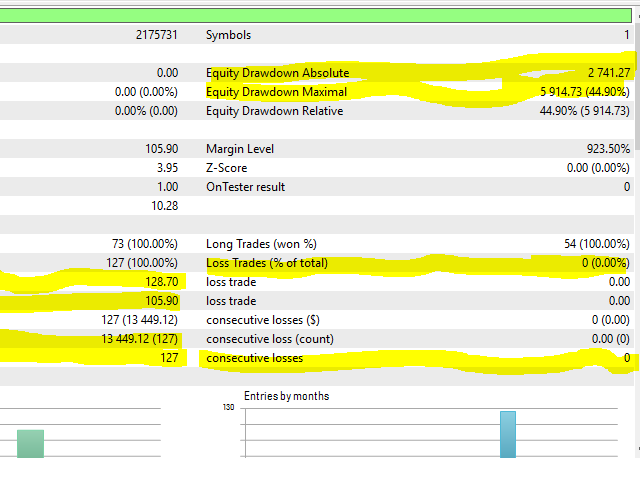Click the Loss Trades (% of total) label

(272, 263)
